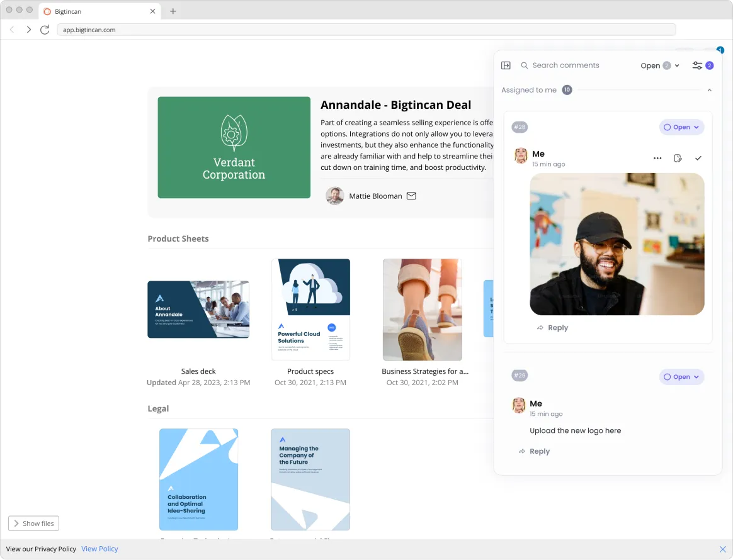Select comment number badge #28
This screenshot has height=560, width=733.
(x=520, y=127)
